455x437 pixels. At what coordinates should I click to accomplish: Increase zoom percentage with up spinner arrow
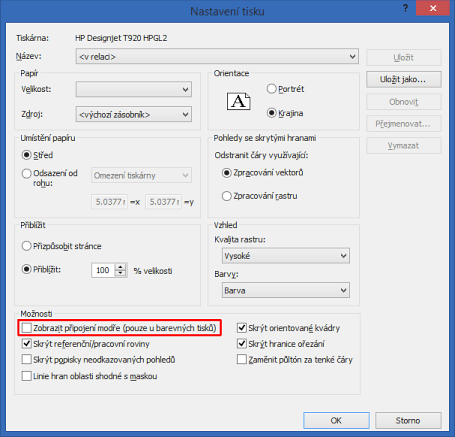[x=120, y=267]
